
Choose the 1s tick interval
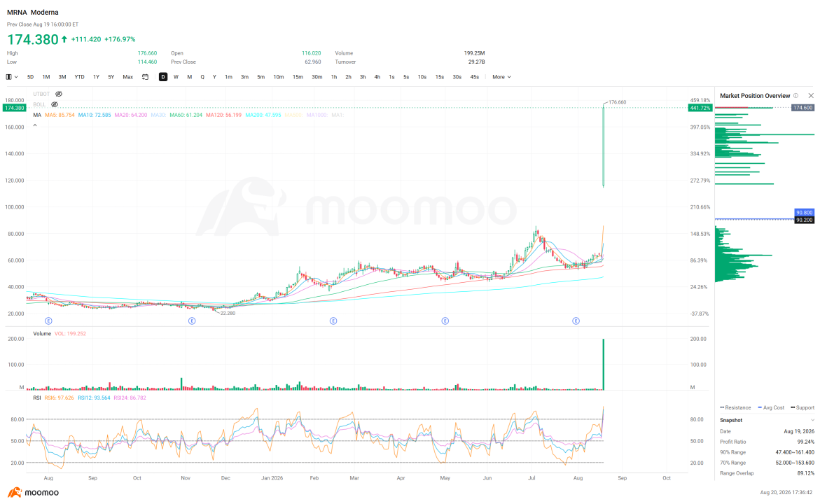(x=391, y=77)
